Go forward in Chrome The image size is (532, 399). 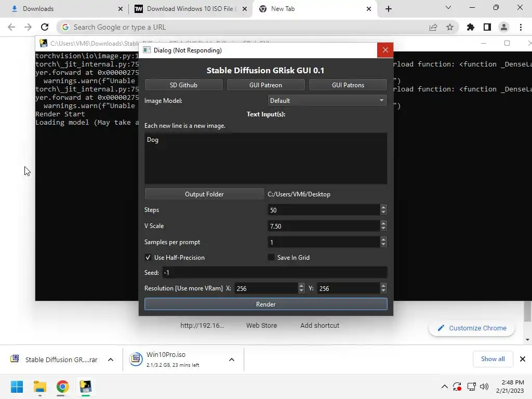coord(28,27)
